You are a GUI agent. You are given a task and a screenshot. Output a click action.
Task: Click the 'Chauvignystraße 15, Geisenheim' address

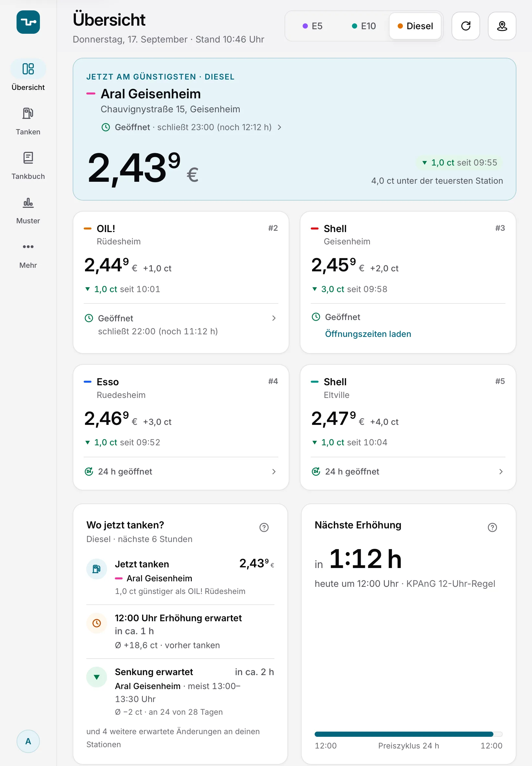tap(170, 109)
